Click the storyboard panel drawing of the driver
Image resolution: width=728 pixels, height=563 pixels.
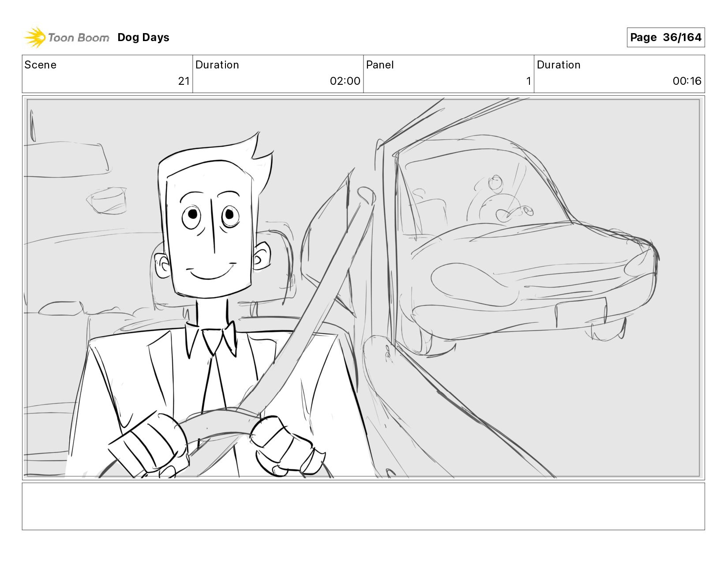pos(363,288)
